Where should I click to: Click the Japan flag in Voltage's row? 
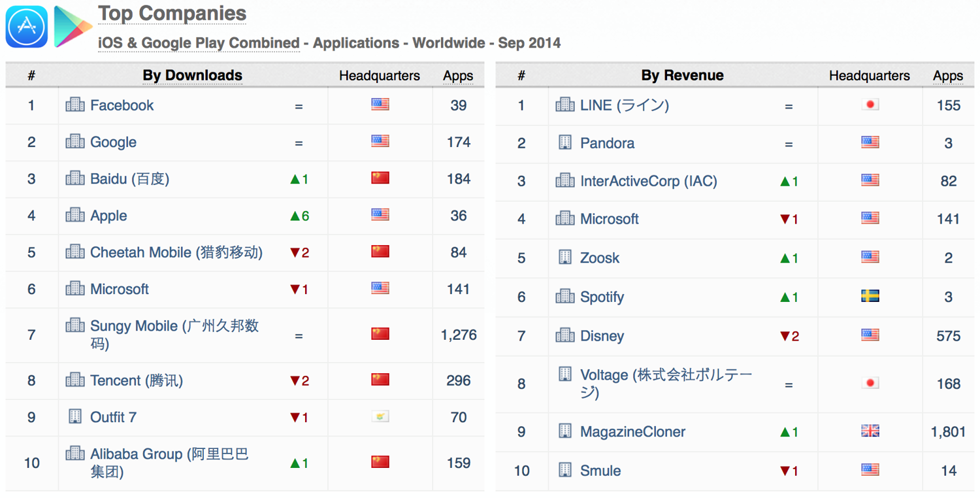[870, 383]
